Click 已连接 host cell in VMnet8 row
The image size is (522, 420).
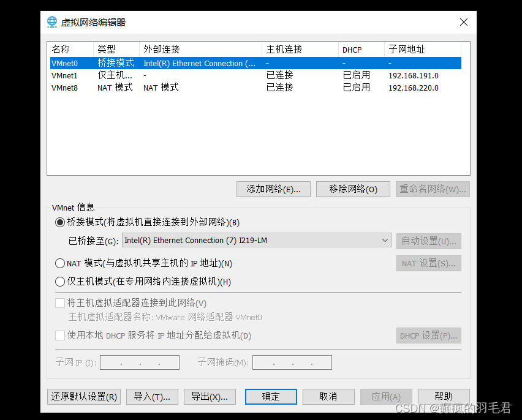(x=279, y=88)
